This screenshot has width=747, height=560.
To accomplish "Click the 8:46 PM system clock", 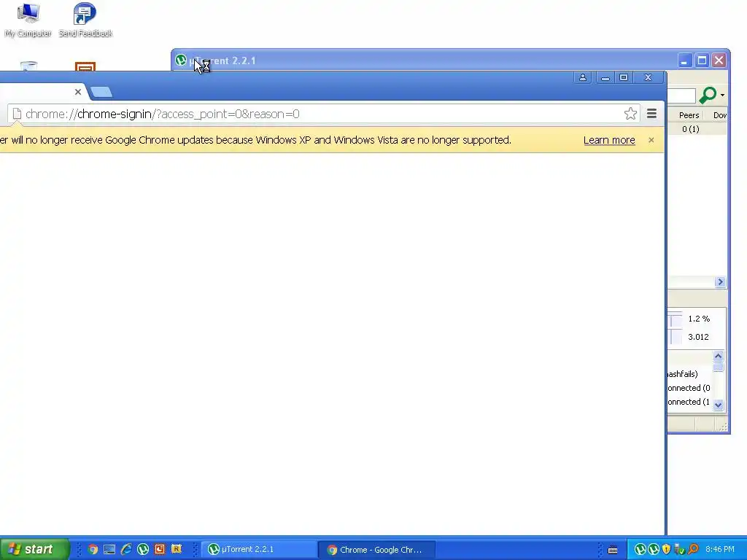I will (720, 550).
